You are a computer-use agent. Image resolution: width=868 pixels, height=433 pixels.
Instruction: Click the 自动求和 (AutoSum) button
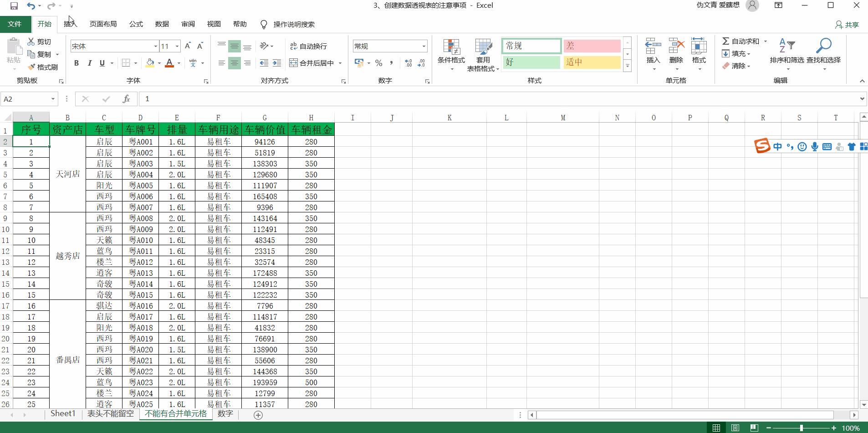click(741, 41)
